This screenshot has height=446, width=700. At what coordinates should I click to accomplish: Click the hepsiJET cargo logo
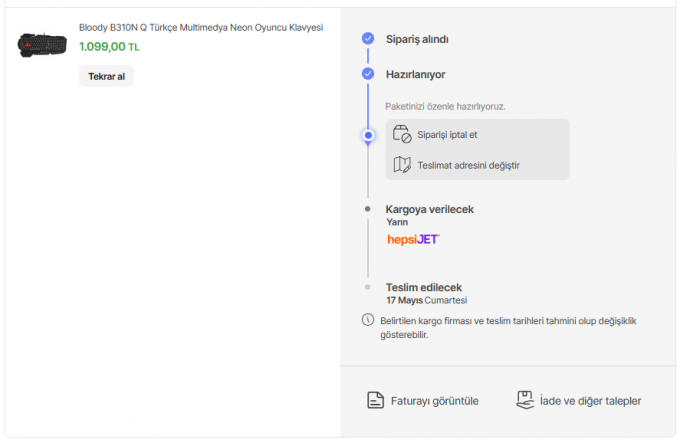[413, 240]
